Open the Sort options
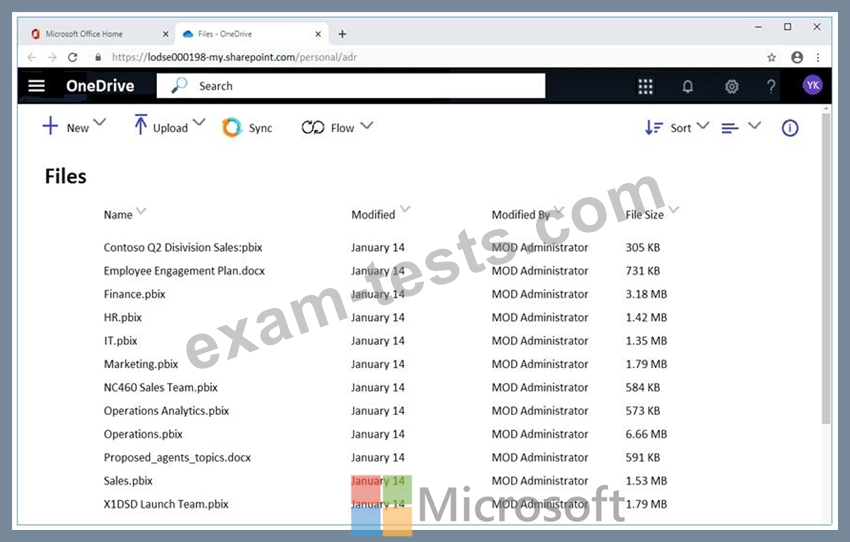Screen dimensions: 850x542 (x=668, y=128)
